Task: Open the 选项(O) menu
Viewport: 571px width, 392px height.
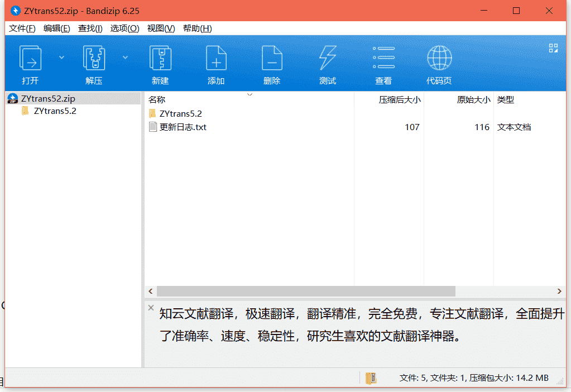Action: coord(124,28)
